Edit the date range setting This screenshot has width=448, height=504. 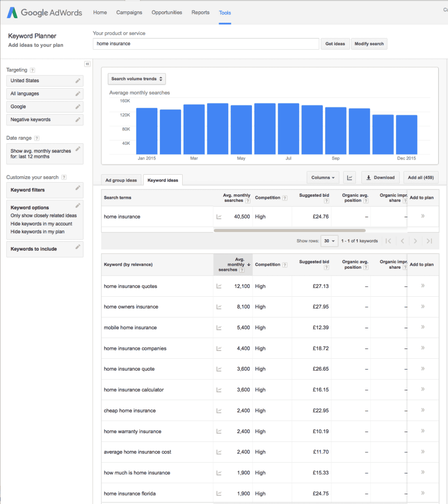pos(77,149)
